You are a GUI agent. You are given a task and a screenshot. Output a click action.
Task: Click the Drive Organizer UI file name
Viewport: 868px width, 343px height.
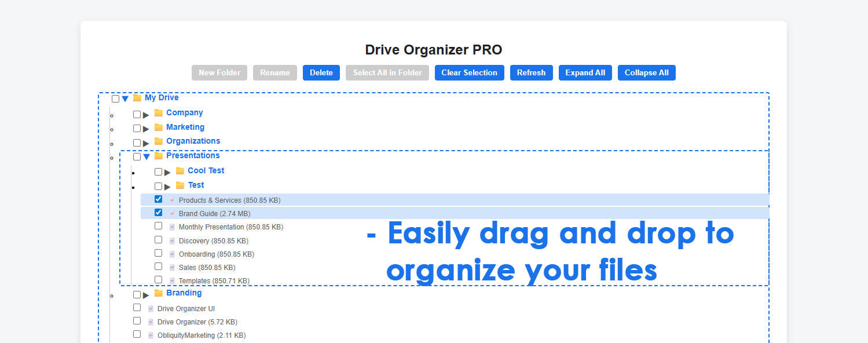(186, 309)
